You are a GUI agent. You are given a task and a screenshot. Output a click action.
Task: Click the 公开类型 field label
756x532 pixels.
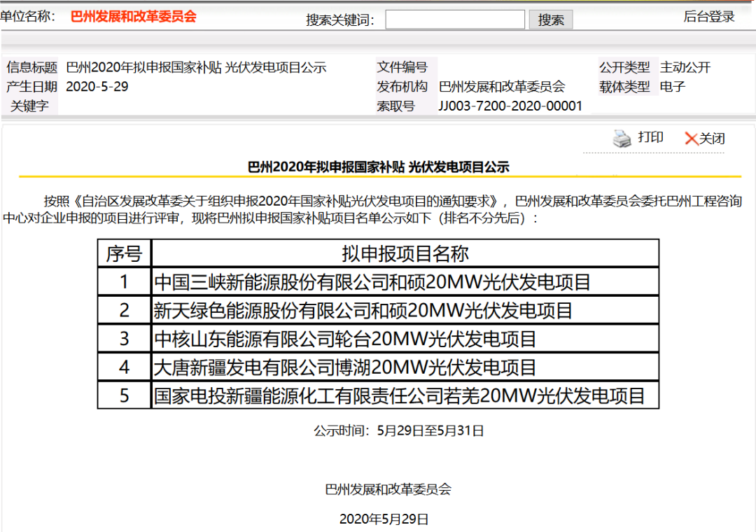click(x=624, y=67)
